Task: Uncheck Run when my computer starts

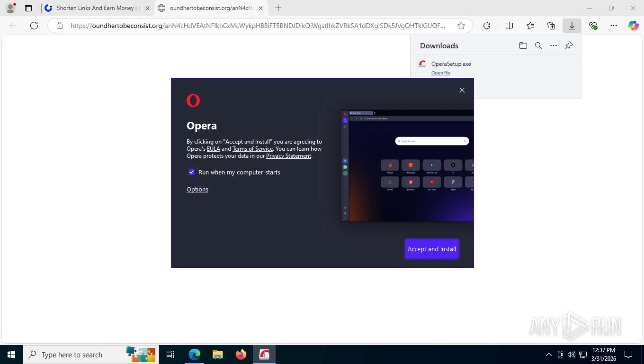Action: (x=191, y=172)
